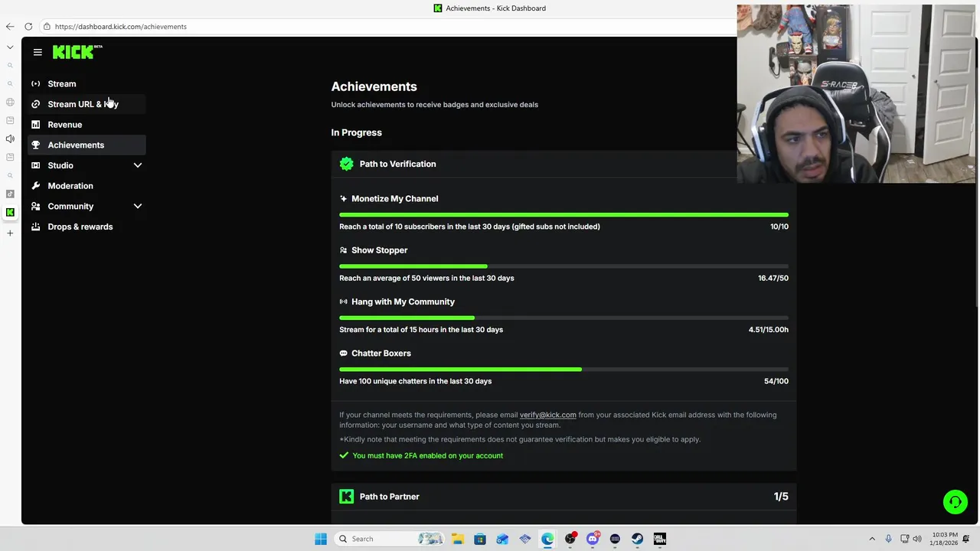Open the Path to Verification header
This screenshot has height=551, width=980.
click(563, 164)
